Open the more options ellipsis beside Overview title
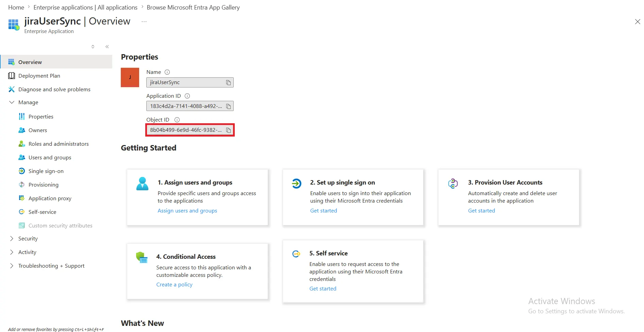644x332 pixels. [144, 21]
